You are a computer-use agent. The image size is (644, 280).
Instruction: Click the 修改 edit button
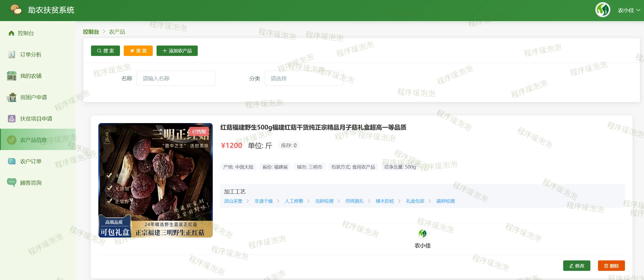(x=576, y=266)
